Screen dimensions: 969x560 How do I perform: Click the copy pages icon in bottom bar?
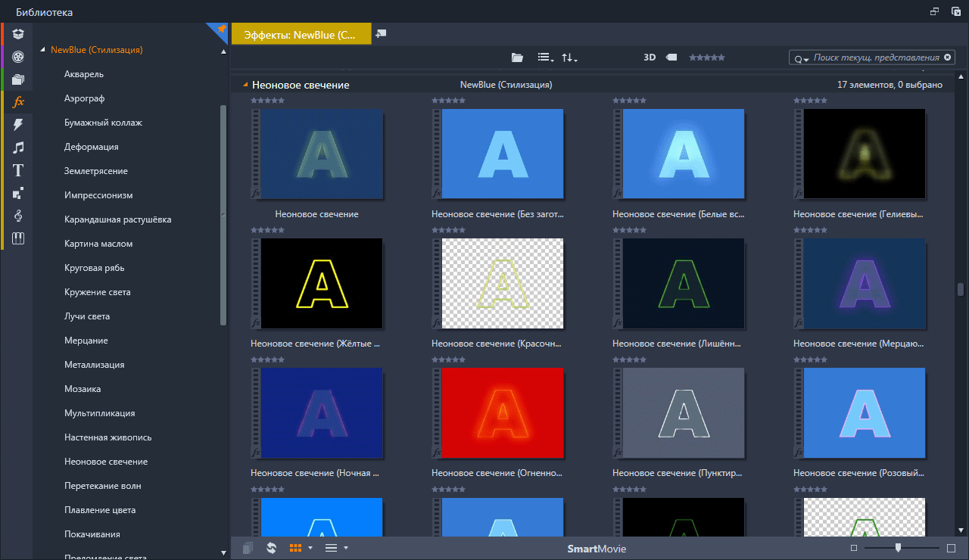tap(248, 548)
